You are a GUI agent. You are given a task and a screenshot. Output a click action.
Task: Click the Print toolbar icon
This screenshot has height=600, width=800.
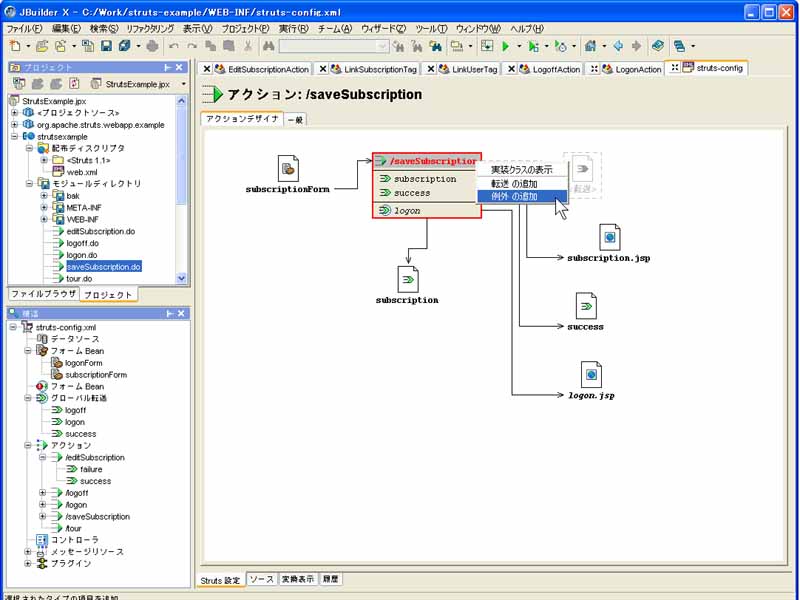[152, 46]
